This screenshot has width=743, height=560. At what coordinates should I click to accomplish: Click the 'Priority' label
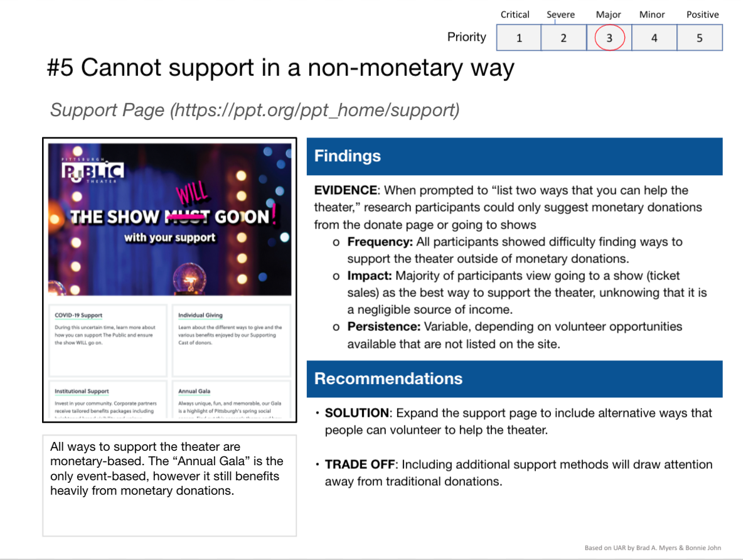tap(467, 37)
